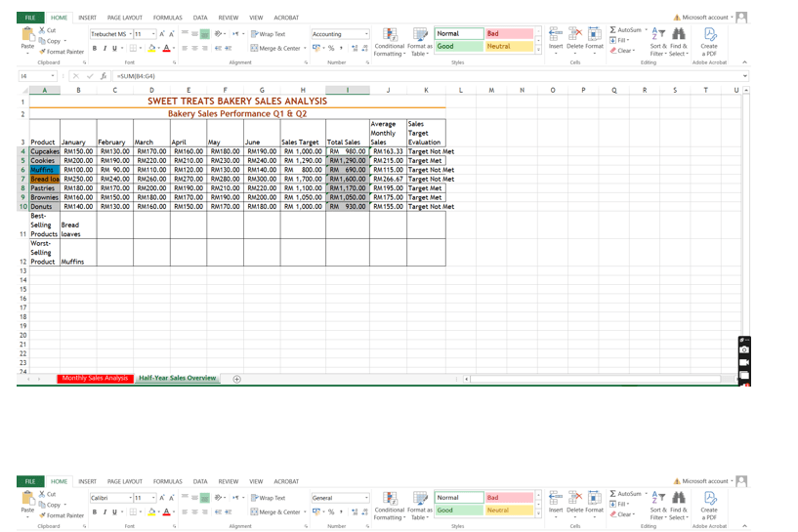Screen dimensions: 798x532
Task: Open the FILE tab in the upper Excel window
Action: pos(30,18)
